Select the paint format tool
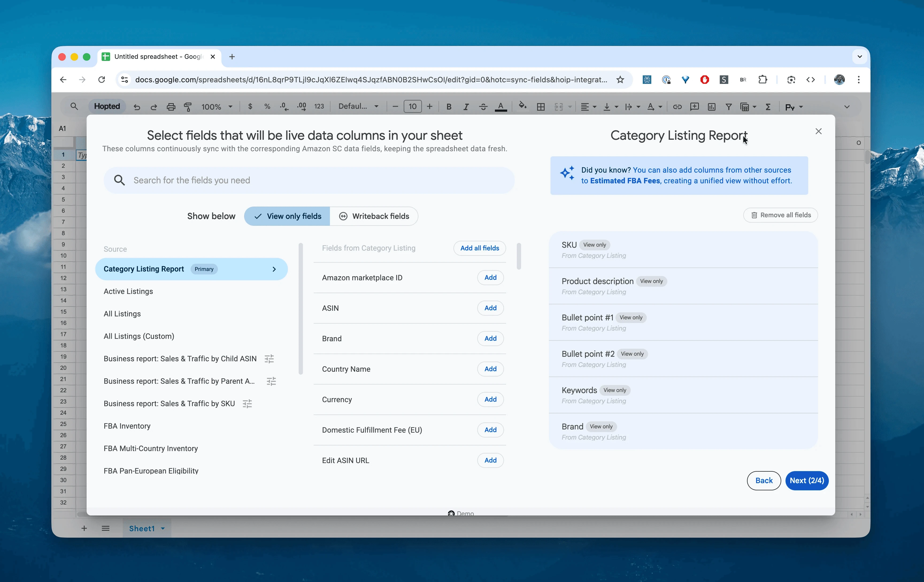924x582 pixels. pos(188,107)
